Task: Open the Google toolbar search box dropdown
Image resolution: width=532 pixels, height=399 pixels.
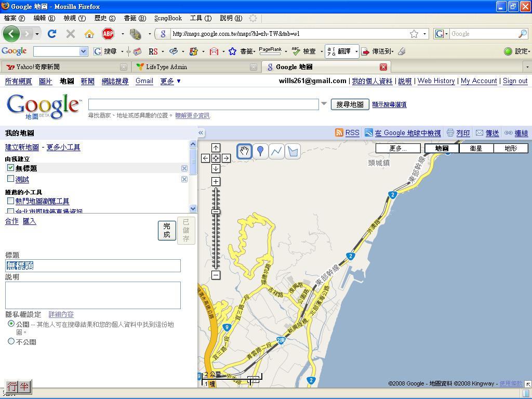Action: [84, 51]
